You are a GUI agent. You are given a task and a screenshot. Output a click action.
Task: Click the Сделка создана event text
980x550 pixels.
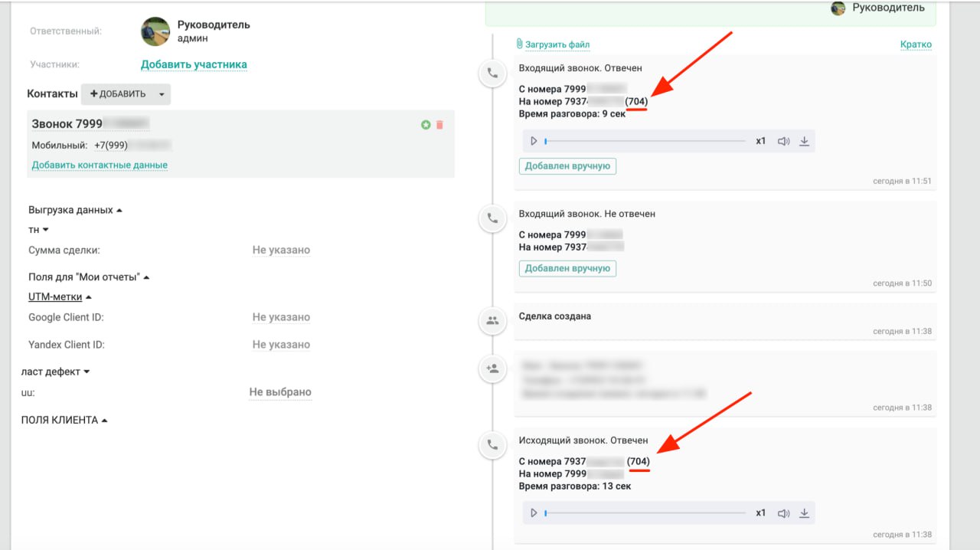(554, 316)
